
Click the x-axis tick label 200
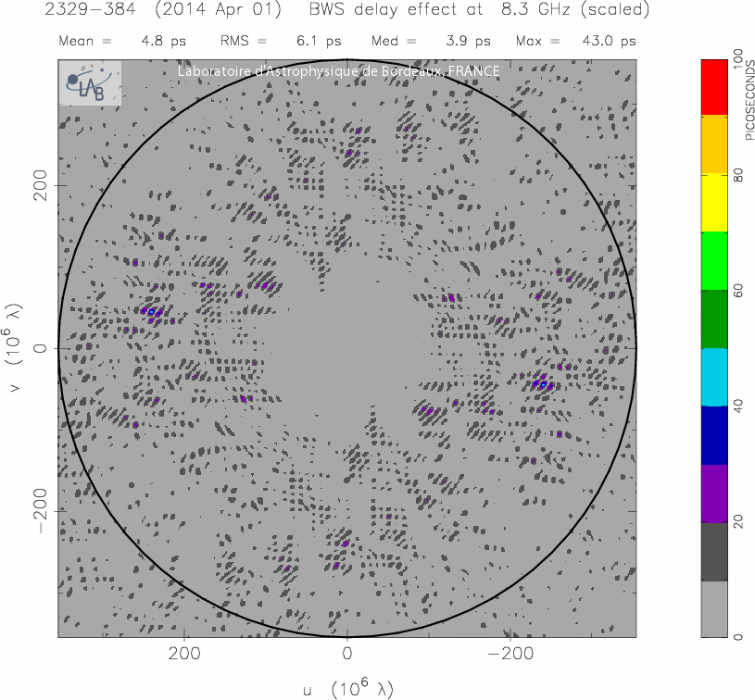click(184, 654)
